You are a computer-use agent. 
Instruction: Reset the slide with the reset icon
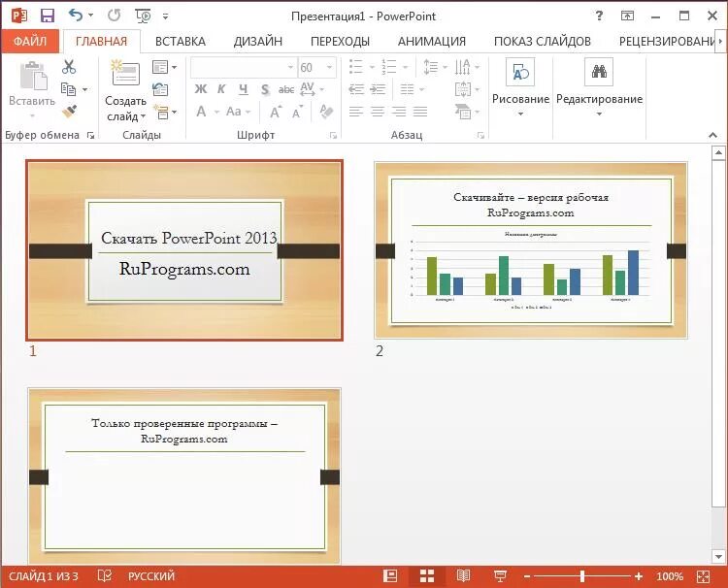point(160,89)
